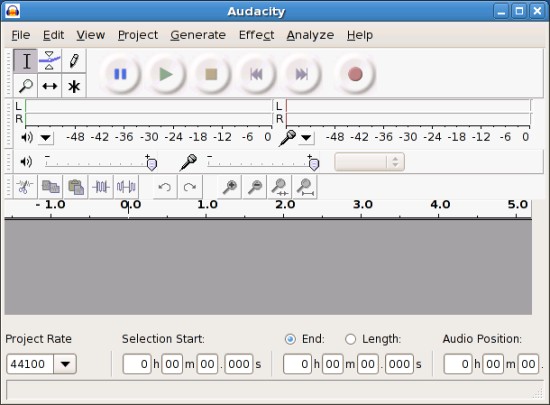
Task: Click the output volume slider handle
Action: [152, 164]
